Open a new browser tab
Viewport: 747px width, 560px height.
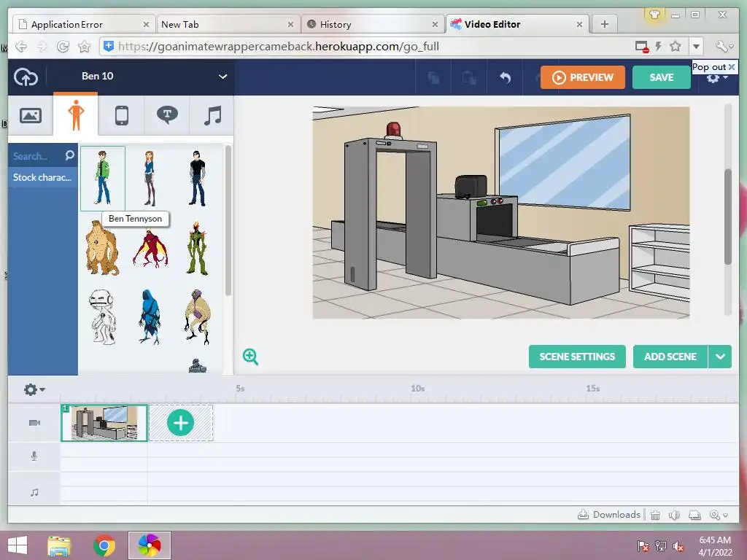click(604, 24)
